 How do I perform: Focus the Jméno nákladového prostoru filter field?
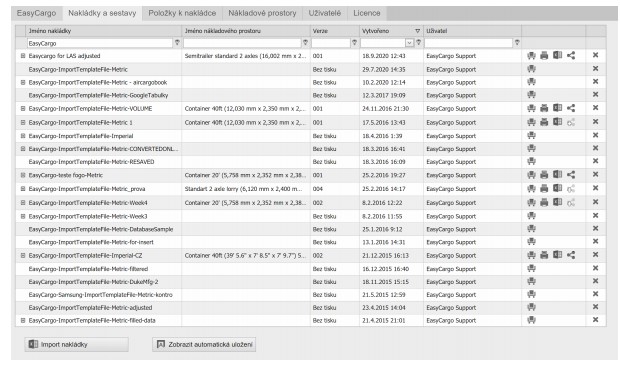tap(242, 43)
